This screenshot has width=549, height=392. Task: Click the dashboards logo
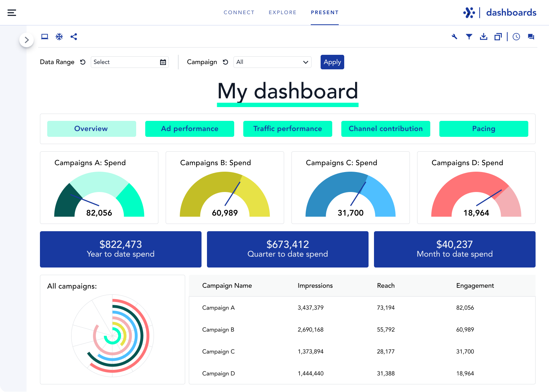(500, 13)
